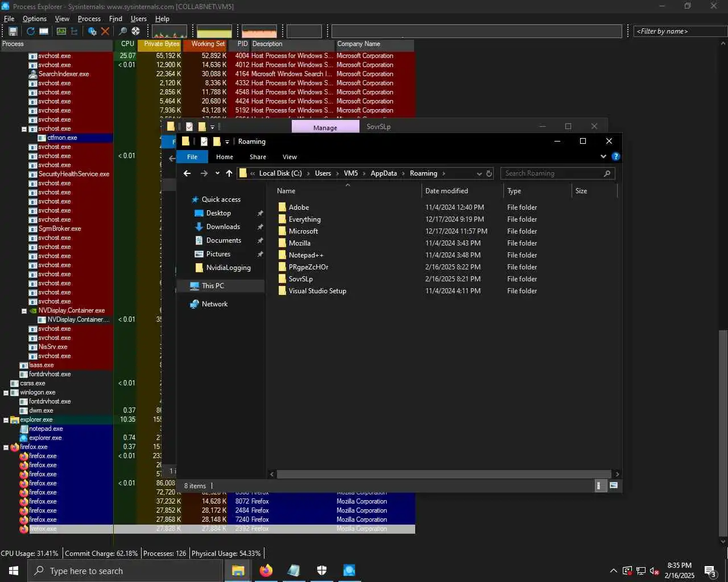Select This PC in navigation pane

point(213,286)
